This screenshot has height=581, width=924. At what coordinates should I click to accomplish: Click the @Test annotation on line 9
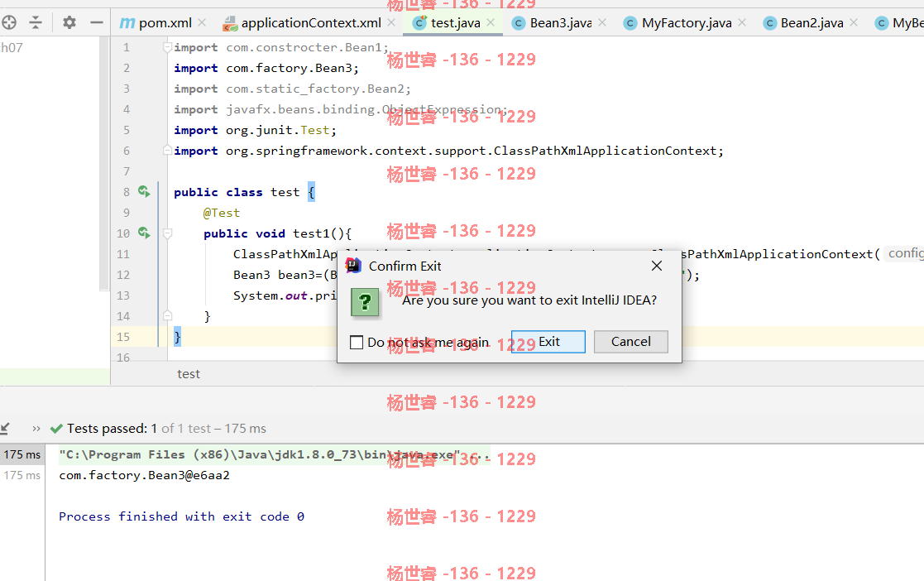222,213
